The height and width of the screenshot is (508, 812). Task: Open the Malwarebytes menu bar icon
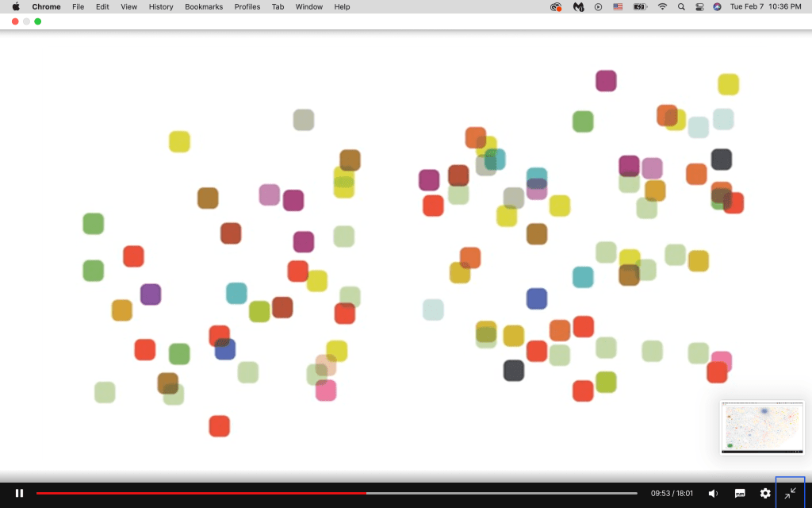[x=579, y=6]
